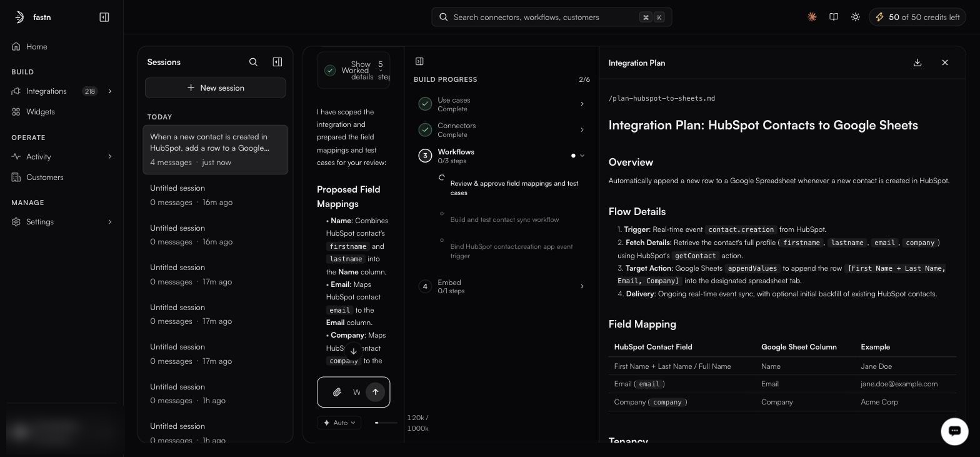Click the chat message input field

pos(357,392)
